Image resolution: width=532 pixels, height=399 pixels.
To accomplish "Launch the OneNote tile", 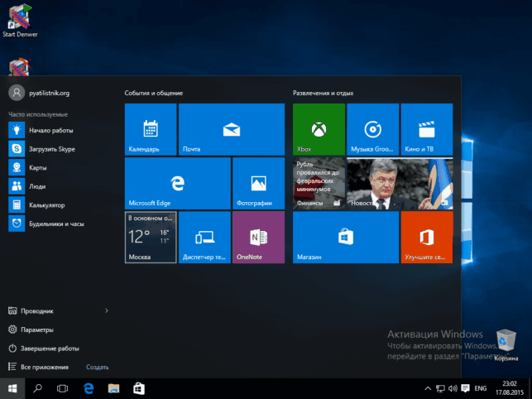I will point(258,238).
